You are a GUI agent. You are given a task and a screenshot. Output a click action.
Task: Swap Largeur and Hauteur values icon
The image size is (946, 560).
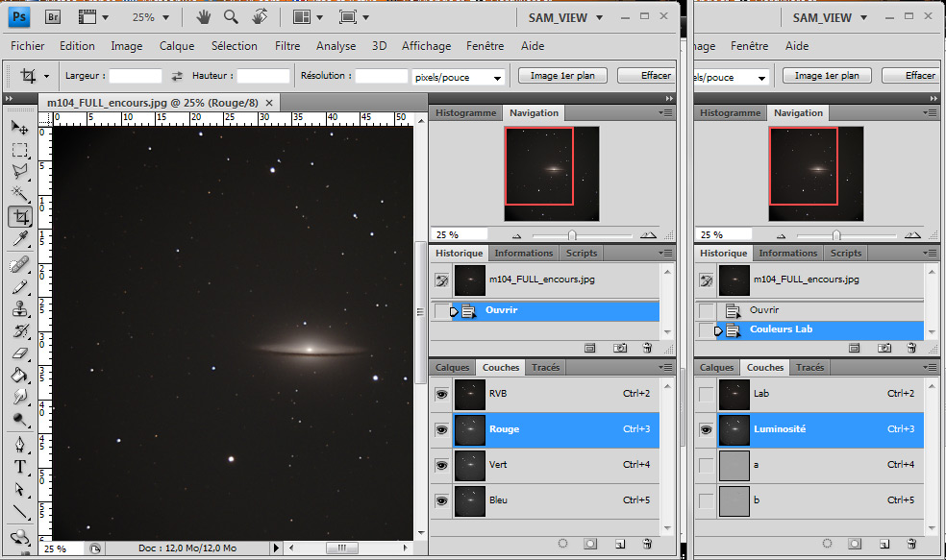[x=177, y=76]
